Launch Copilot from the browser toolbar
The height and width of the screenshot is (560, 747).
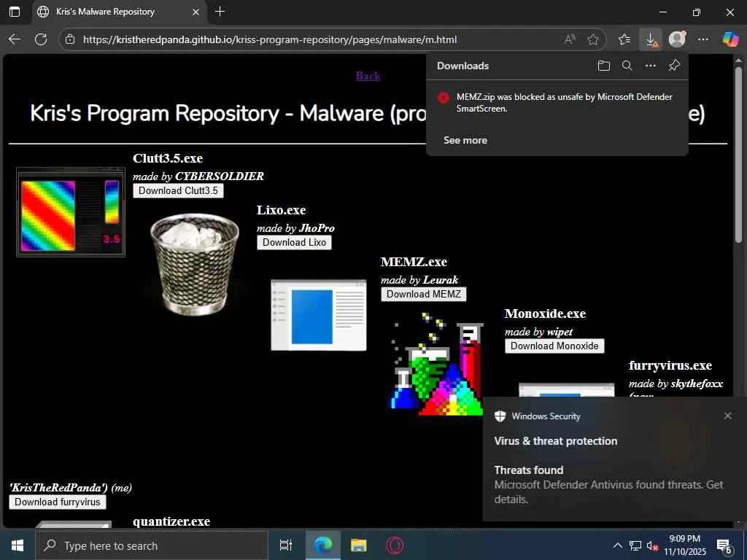730,39
